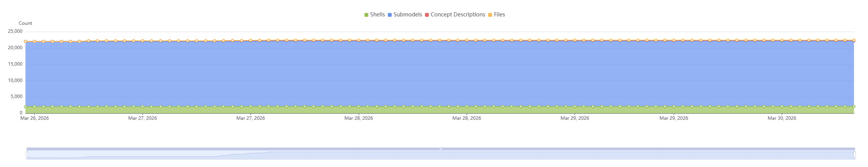Click the 5,000 y-axis label
Screen dimensions: 868x167
(x=16, y=97)
